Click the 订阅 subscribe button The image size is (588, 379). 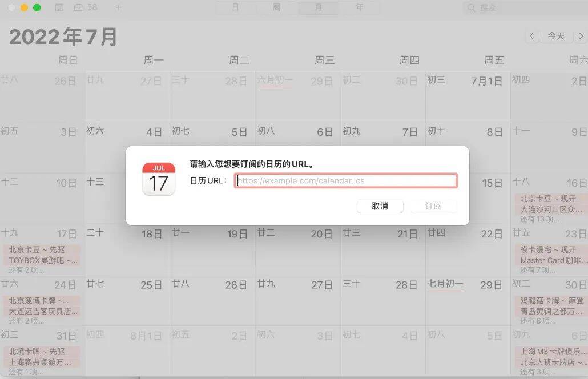pyautogui.click(x=433, y=206)
